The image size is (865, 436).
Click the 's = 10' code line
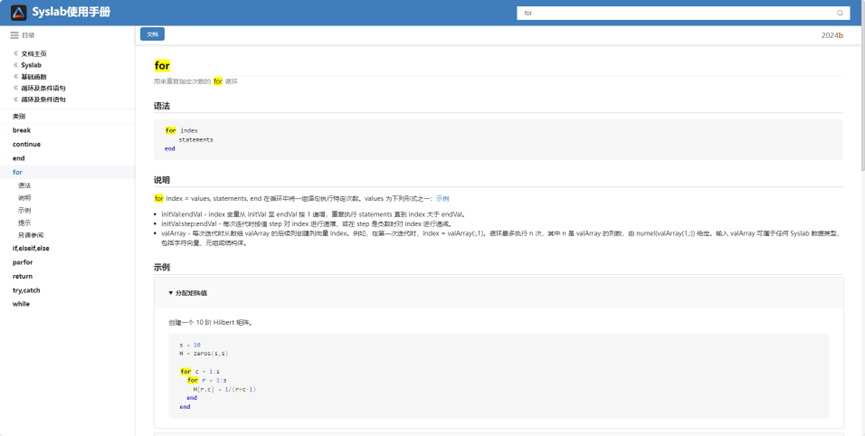click(x=190, y=345)
